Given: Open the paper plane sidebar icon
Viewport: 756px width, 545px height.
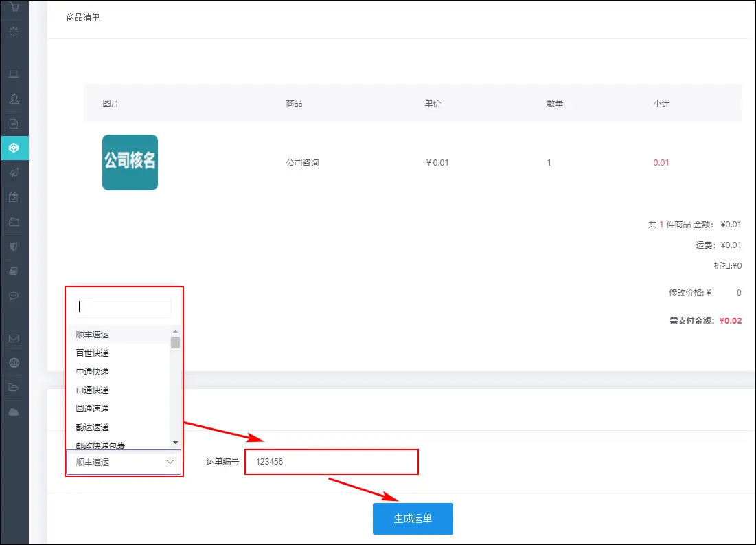Looking at the screenshot, I should pos(14,173).
